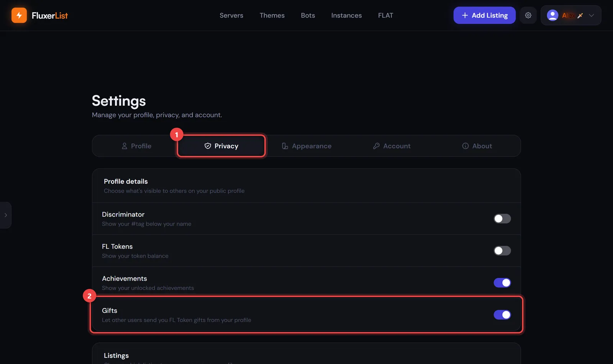Switch to the Profile settings tab
Image resolution: width=613 pixels, height=364 pixels.
tap(136, 146)
